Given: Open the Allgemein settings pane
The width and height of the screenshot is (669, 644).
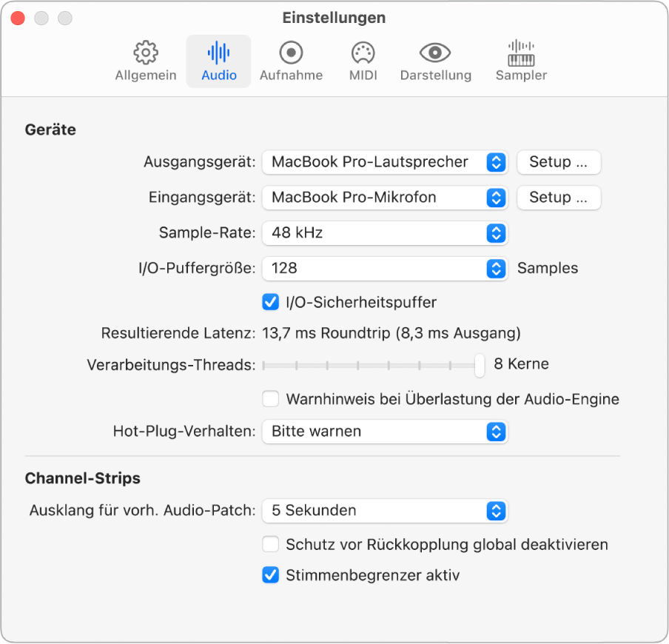Looking at the screenshot, I should (145, 61).
